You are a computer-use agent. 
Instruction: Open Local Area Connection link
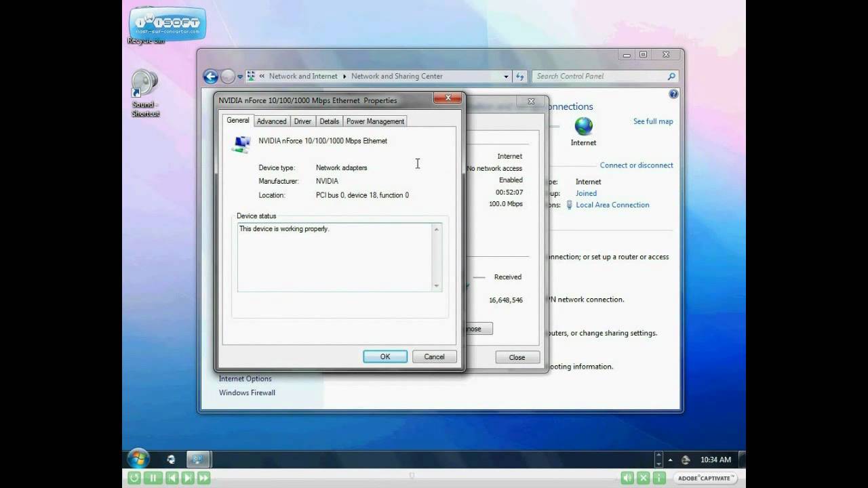(x=612, y=205)
